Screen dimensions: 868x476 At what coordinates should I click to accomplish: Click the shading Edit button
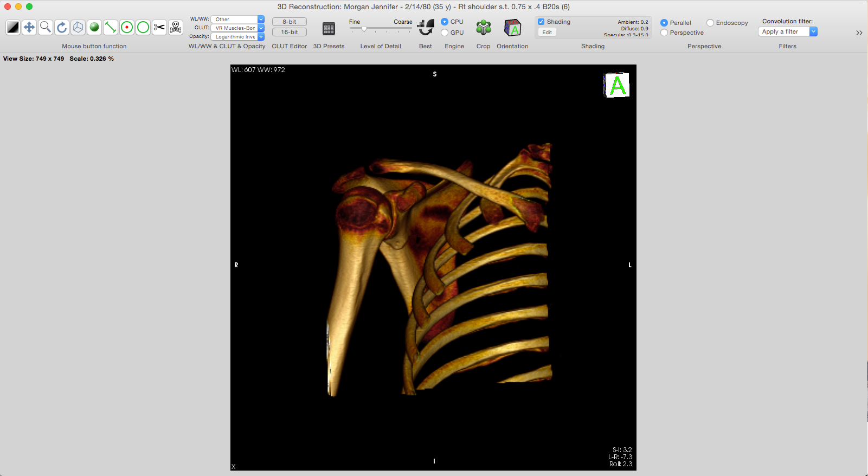coord(547,33)
